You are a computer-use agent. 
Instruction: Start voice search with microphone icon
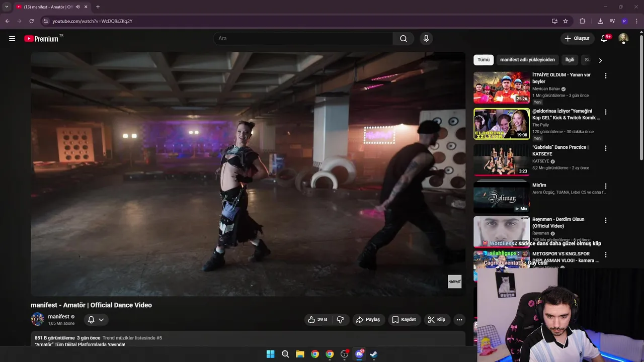[426, 39]
